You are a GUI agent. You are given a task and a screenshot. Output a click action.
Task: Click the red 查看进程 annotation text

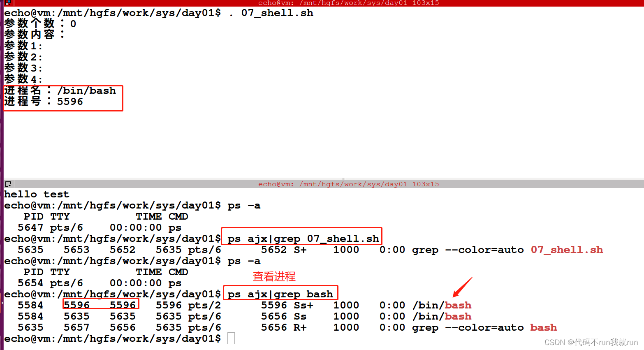273,276
